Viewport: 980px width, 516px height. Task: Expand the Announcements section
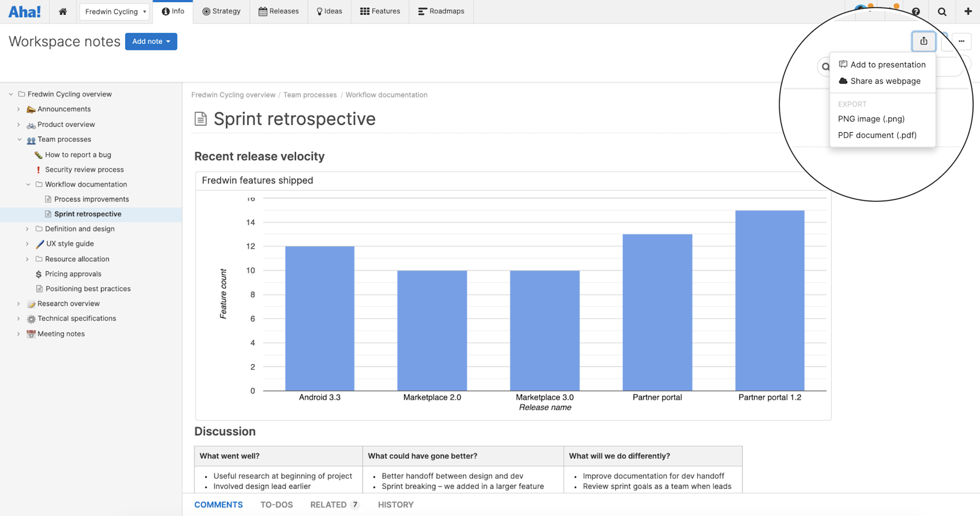[x=19, y=109]
